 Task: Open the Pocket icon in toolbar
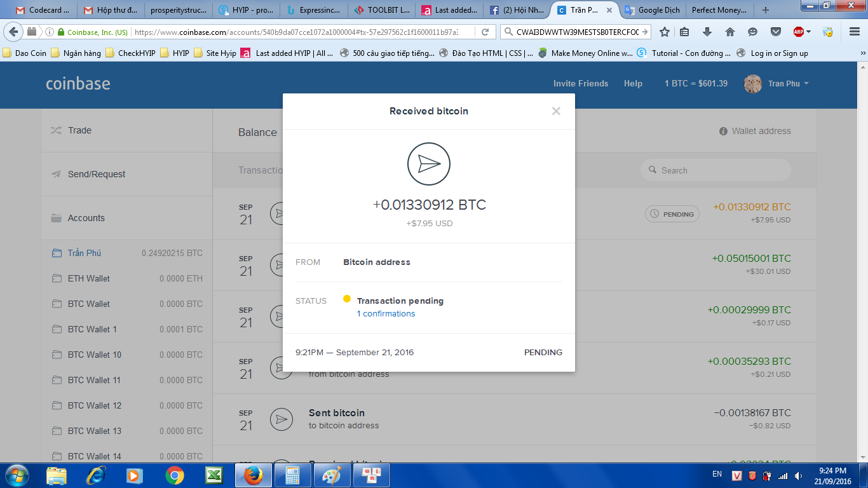tap(776, 32)
